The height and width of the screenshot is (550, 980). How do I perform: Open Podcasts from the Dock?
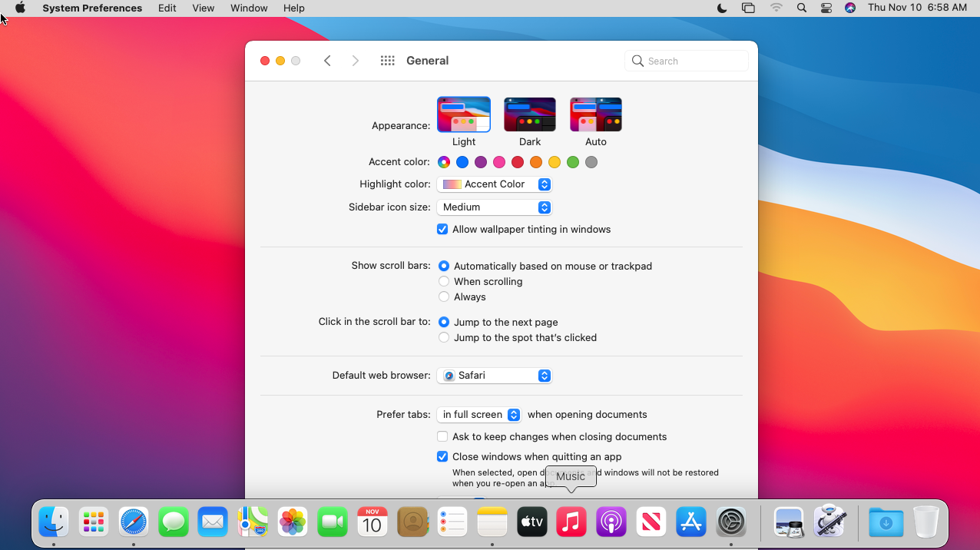611,522
